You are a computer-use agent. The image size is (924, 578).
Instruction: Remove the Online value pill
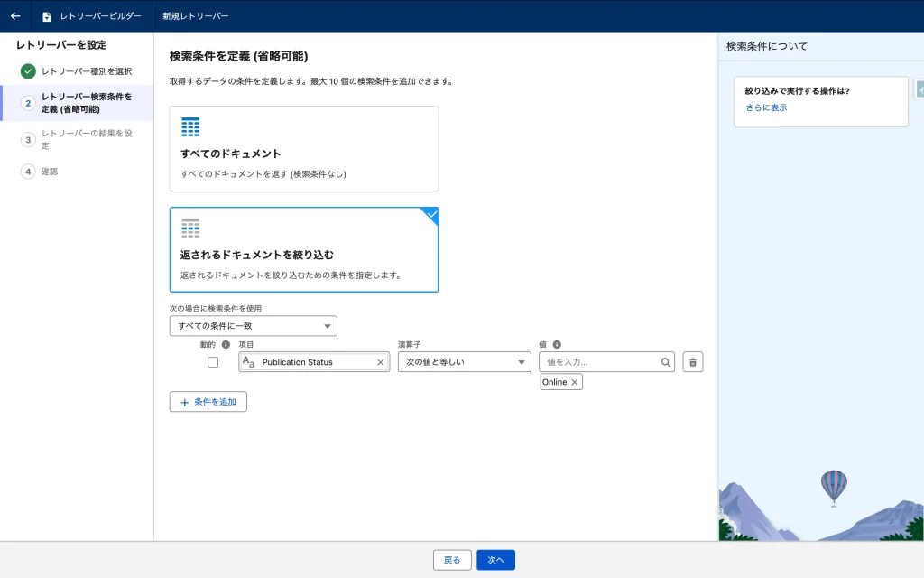(575, 382)
